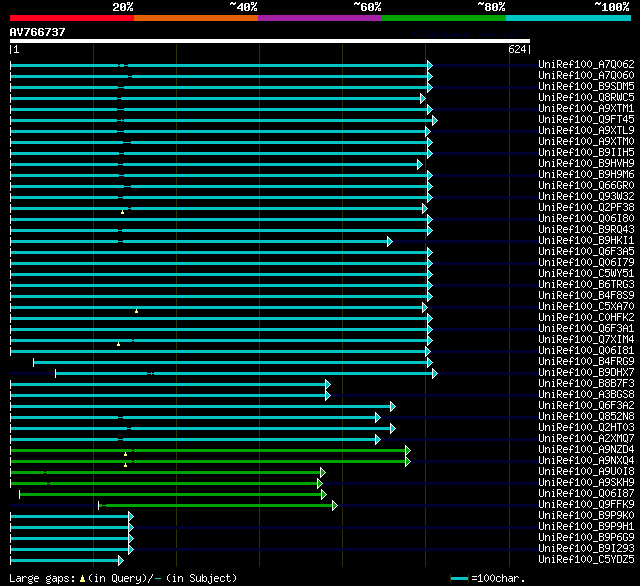Select the UniRef100_B9SDM5 label

tap(586, 87)
